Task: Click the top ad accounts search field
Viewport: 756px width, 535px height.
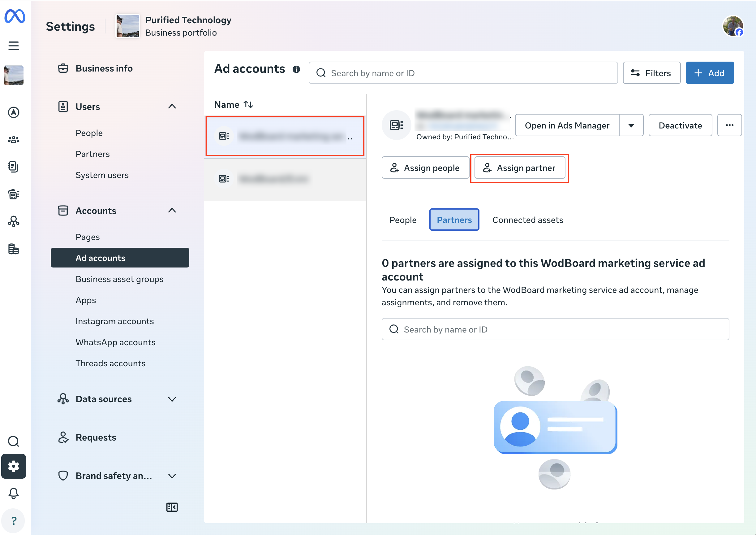Action: (463, 73)
